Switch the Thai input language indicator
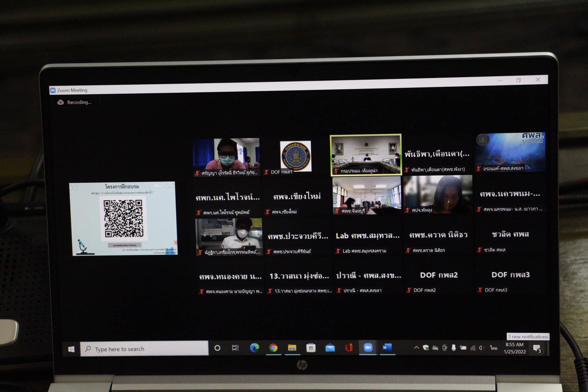 [x=494, y=348]
